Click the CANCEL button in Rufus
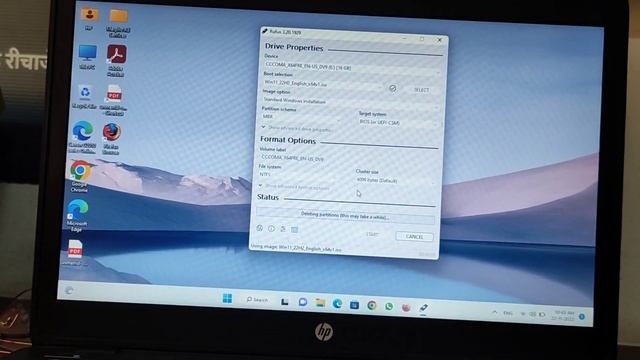 (x=414, y=237)
